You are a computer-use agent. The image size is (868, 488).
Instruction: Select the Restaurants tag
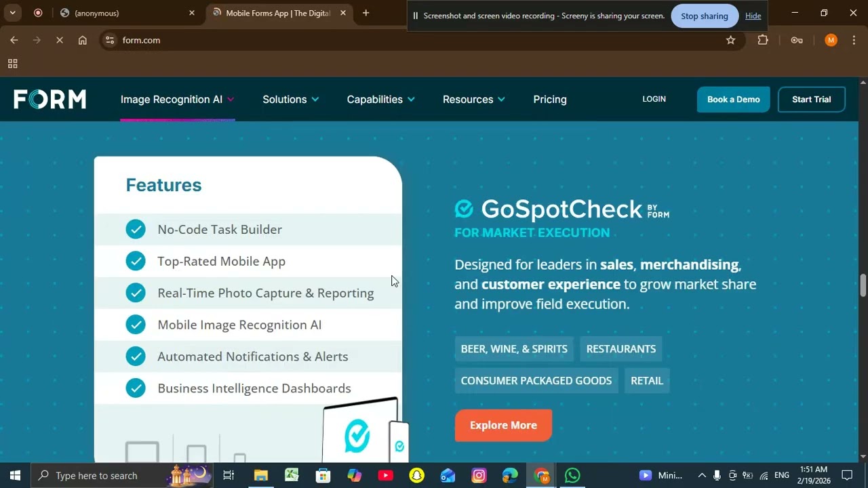pyautogui.click(x=621, y=349)
